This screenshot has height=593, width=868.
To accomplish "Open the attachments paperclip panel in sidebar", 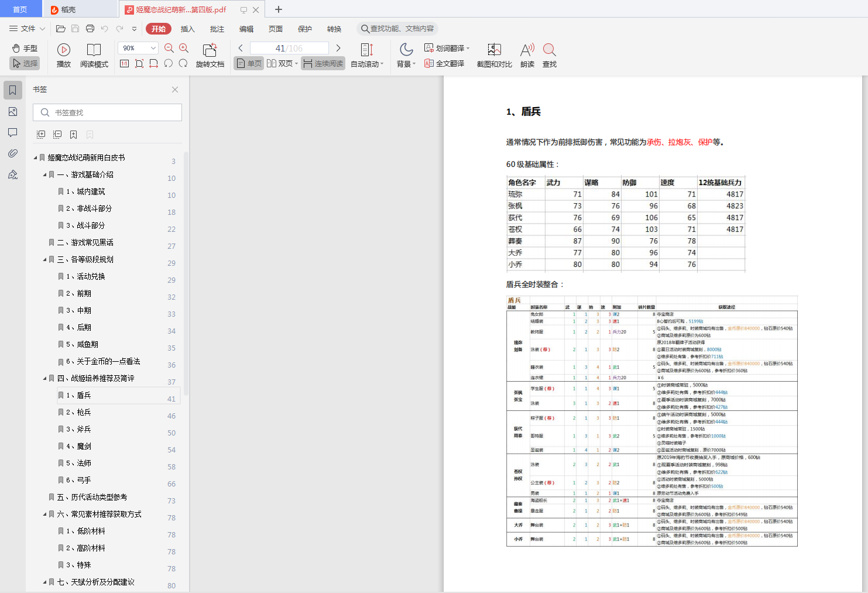I will pos(12,153).
